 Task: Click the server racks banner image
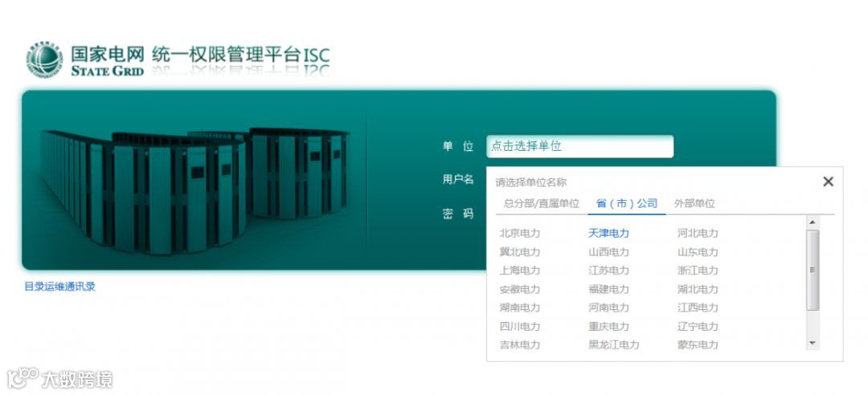(194, 191)
